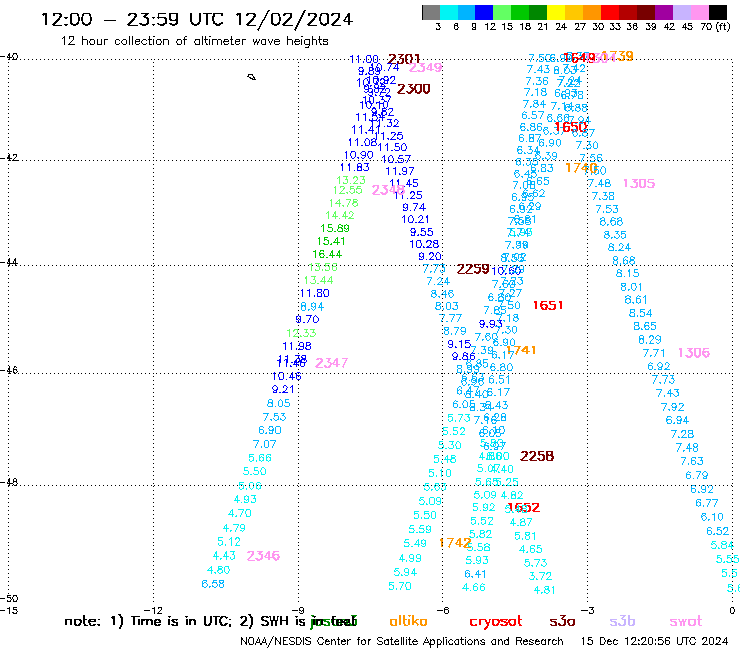Screen dimensions: 740x650
Task: Click the note 'Time is in UTC'
Action: pos(181,621)
